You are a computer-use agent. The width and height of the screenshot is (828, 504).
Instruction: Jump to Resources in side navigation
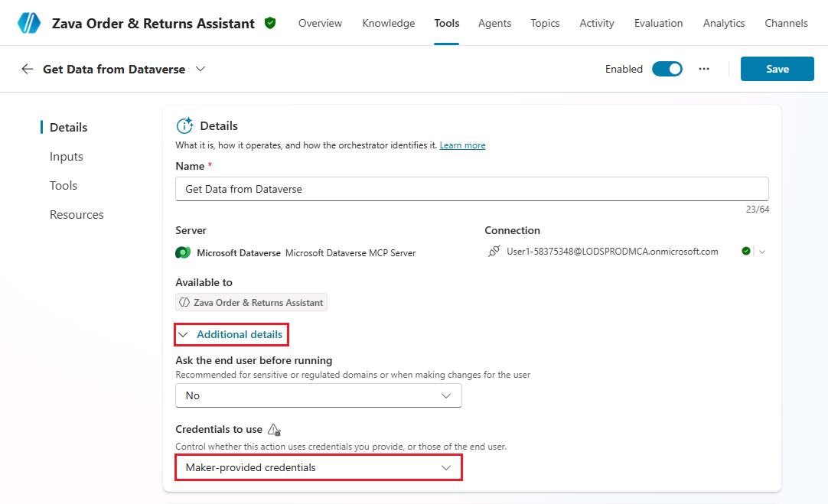pyautogui.click(x=77, y=215)
